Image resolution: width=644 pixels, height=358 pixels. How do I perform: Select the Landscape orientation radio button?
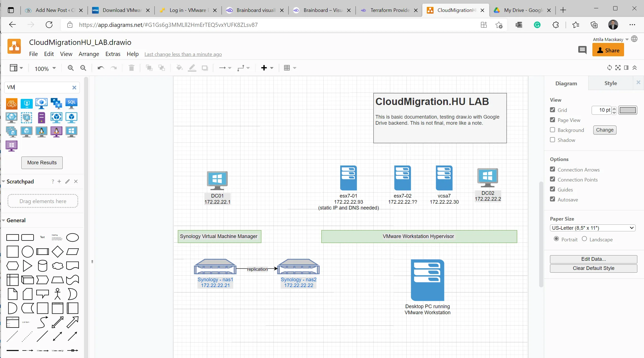(584, 239)
